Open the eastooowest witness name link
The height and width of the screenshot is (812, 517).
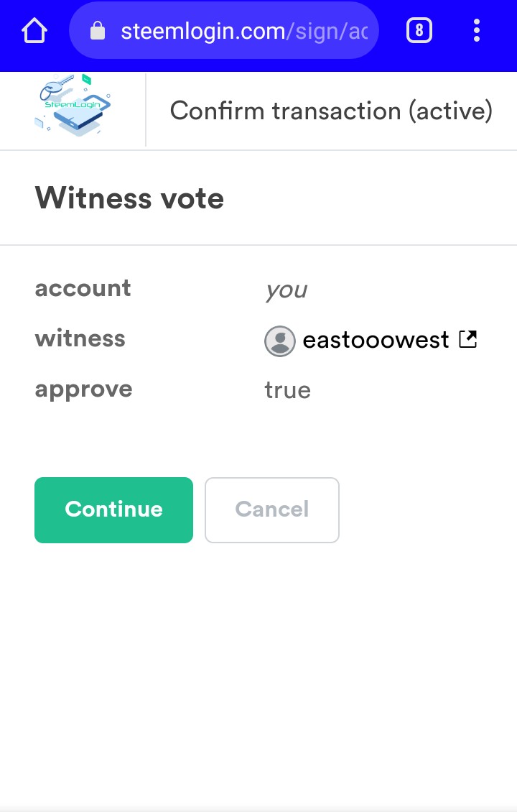(x=376, y=340)
